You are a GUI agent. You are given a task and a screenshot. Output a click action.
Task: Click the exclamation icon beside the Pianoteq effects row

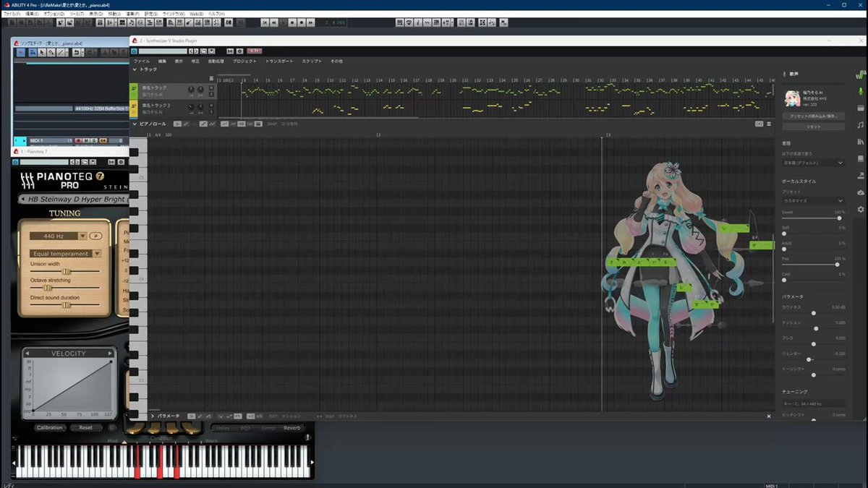(307, 437)
